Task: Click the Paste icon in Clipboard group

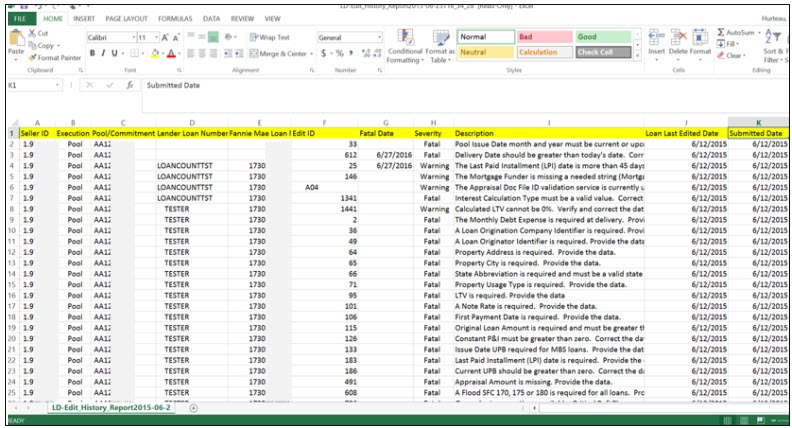Action: pos(15,41)
